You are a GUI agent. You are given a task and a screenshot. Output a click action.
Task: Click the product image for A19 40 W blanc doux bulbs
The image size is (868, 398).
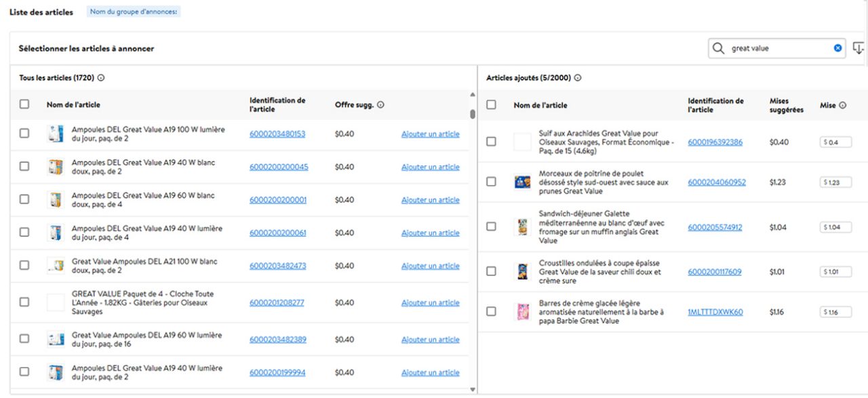pyautogui.click(x=56, y=167)
